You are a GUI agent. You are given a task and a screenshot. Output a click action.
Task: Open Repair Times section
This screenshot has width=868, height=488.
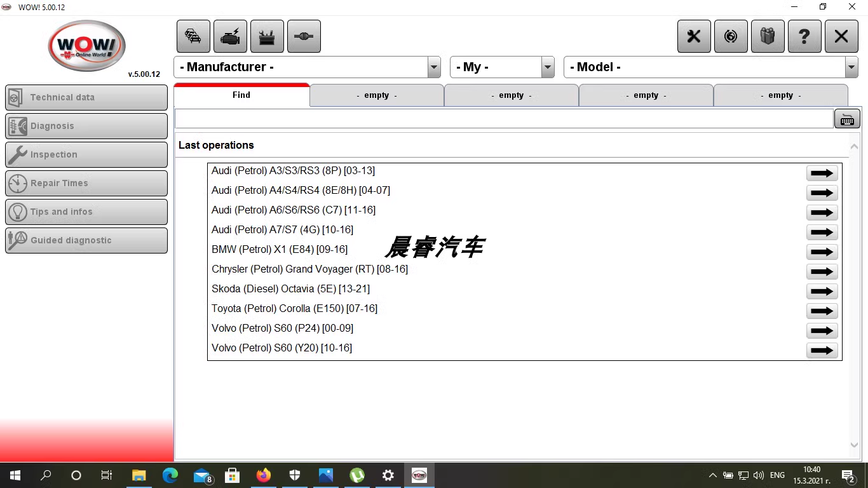coord(86,183)
